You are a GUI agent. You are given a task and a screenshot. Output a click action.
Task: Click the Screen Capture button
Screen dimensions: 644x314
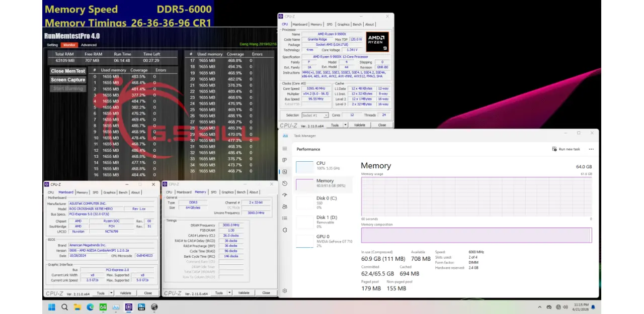pos(68,80)
